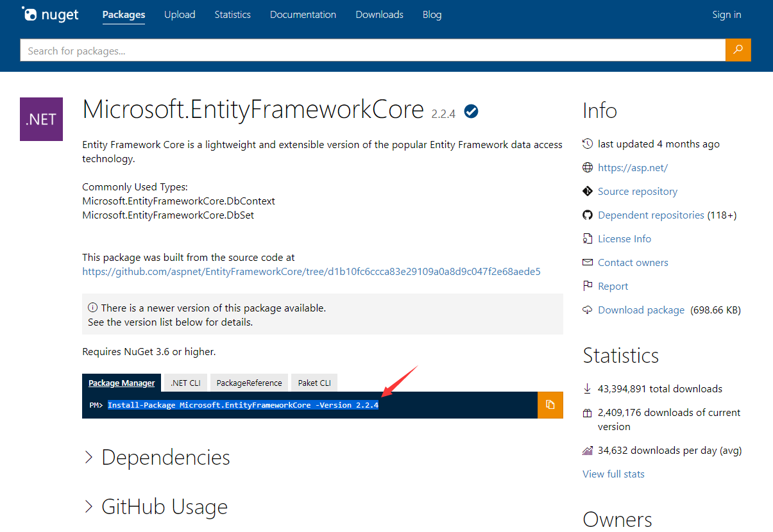The image size is (773, 532).
Task: Click the verified checkmark badge
Action: (471, 112)
